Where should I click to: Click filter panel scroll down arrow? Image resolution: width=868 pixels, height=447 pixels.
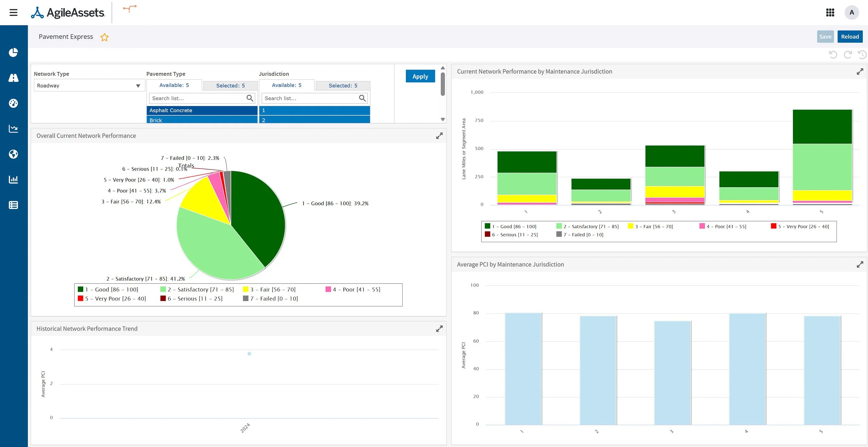tap(443, 119)
